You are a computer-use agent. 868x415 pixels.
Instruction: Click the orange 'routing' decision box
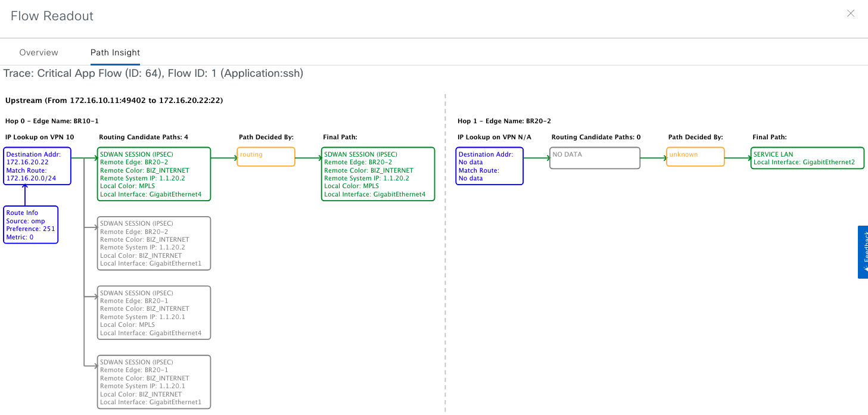[266, 157]
